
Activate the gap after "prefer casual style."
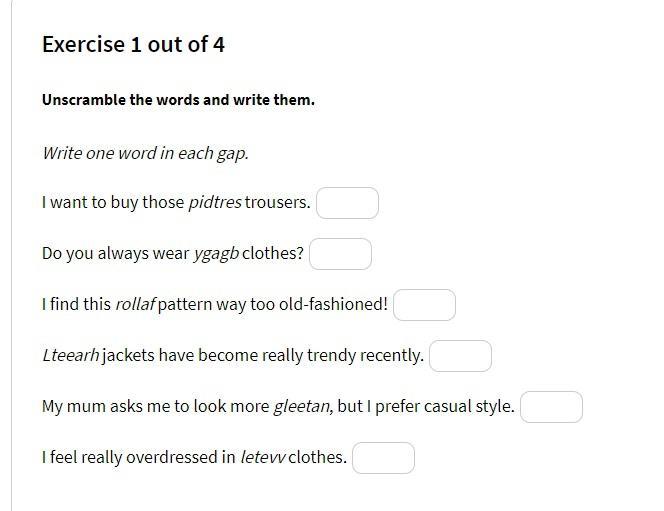[x=551, y=407]
